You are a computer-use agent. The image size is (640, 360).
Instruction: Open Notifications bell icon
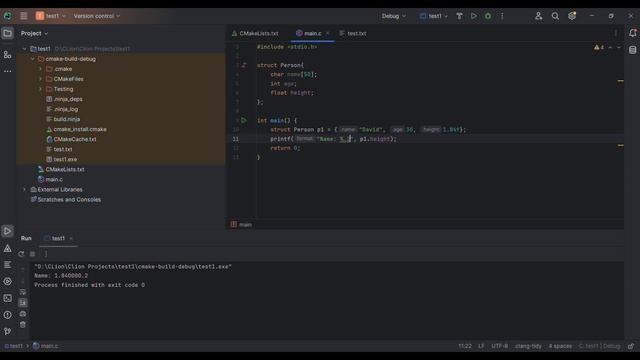pyautogui.click(x=632, y=33)
